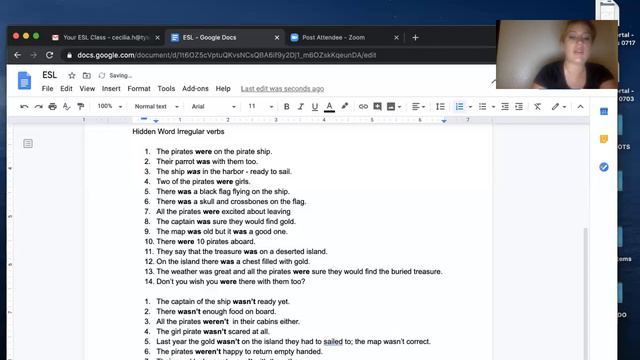Toggle Bold formatting

coord(287,107)
